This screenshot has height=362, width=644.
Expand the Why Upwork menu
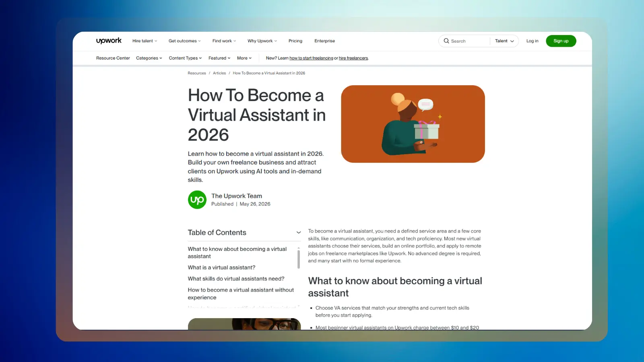point(262,41)
